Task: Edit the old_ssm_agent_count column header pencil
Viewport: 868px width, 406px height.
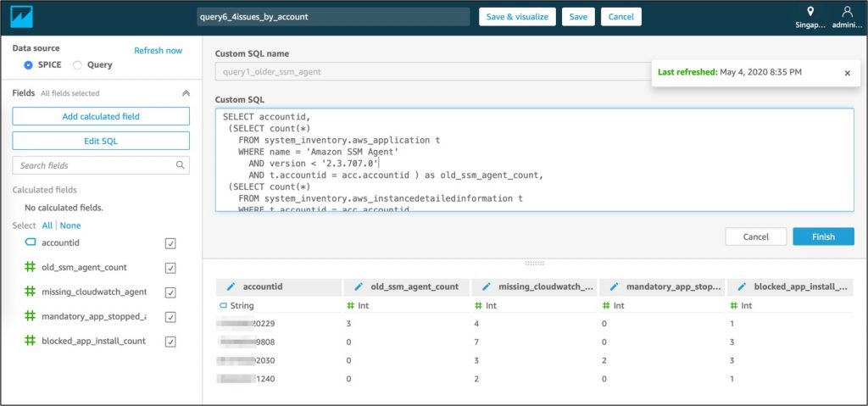Action: [359, 286]
